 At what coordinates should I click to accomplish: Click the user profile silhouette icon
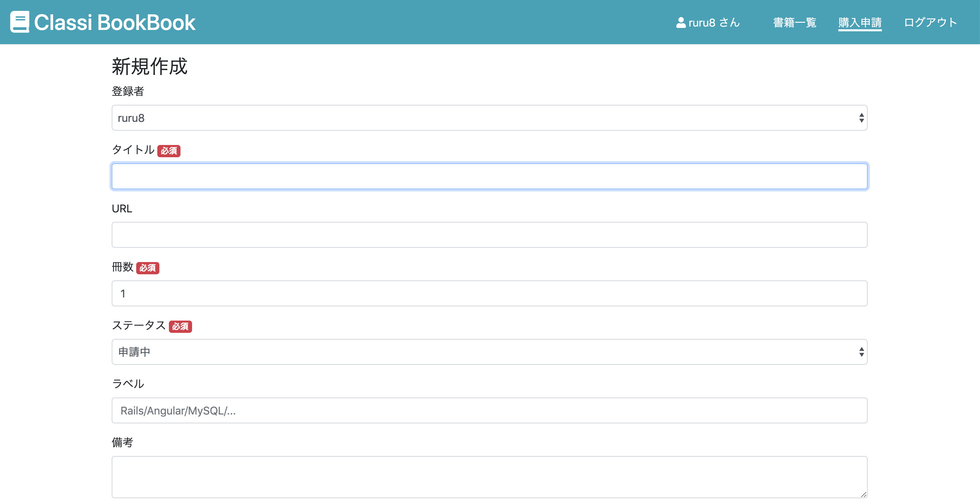(681, 22)
